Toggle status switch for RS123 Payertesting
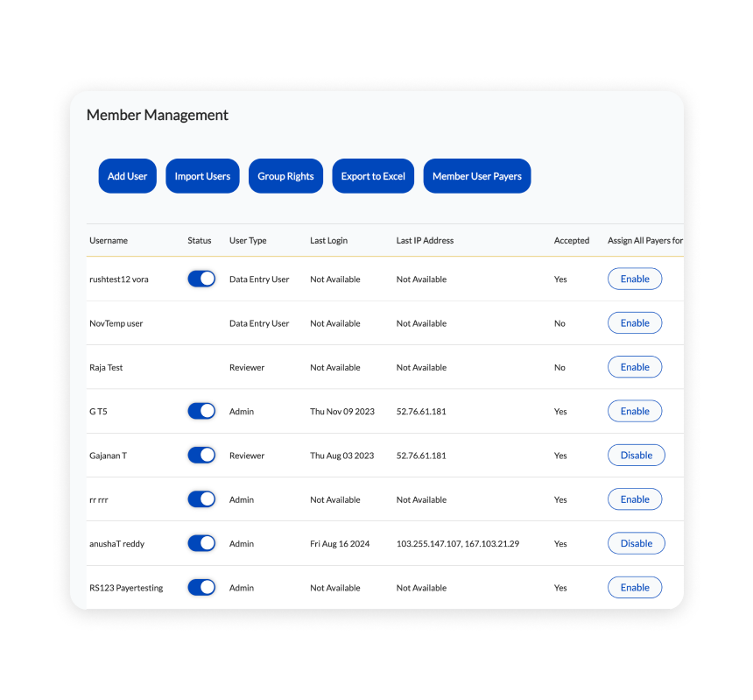 coord(201,587)
